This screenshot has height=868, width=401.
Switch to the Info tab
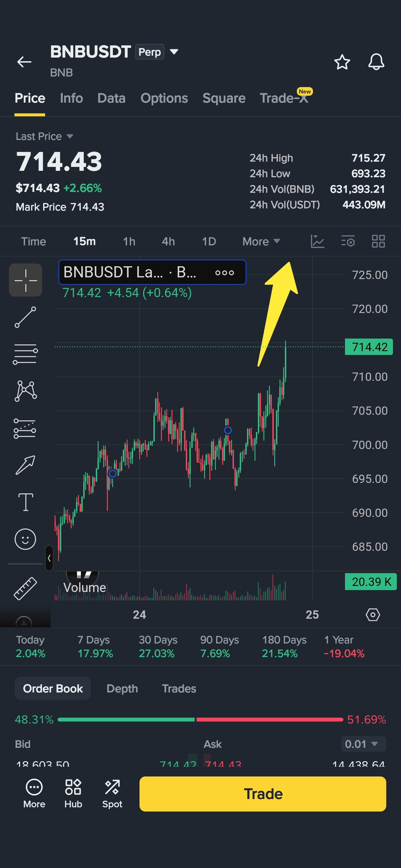click(x=71, y=98)
